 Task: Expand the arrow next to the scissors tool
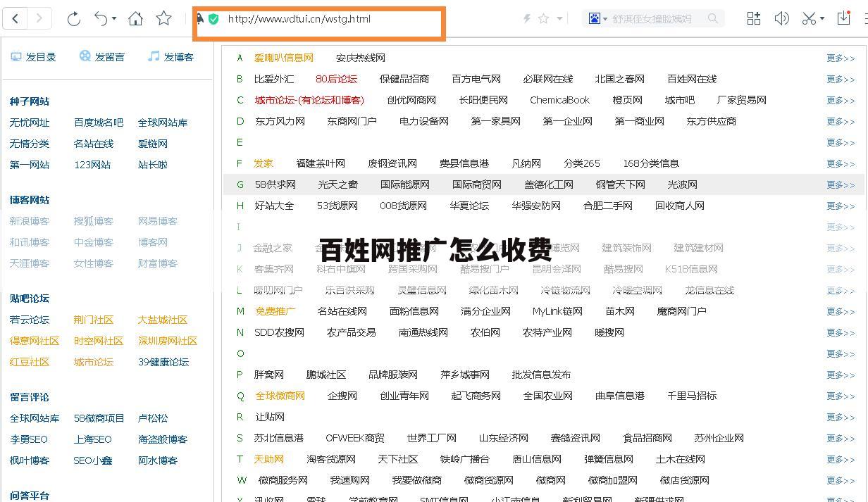coord(822,20)
